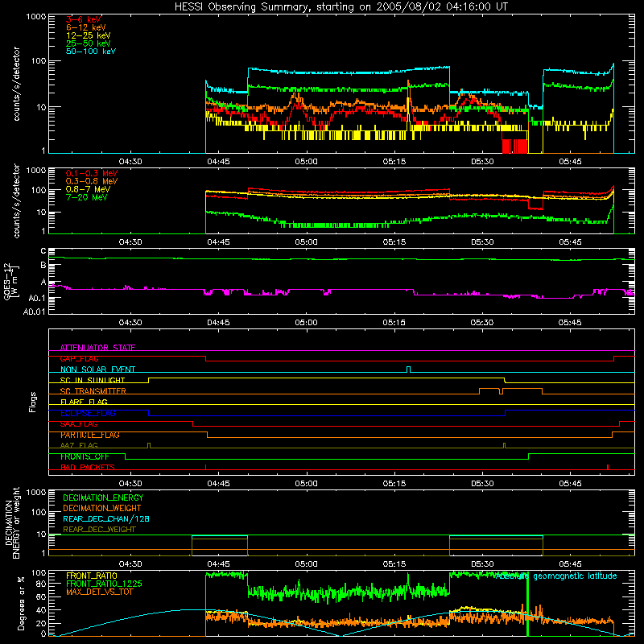The width and height of the screenshot is (644, 644).
Task: Select the FRONTS_OFF flag label
Action: tap(85, 456)
